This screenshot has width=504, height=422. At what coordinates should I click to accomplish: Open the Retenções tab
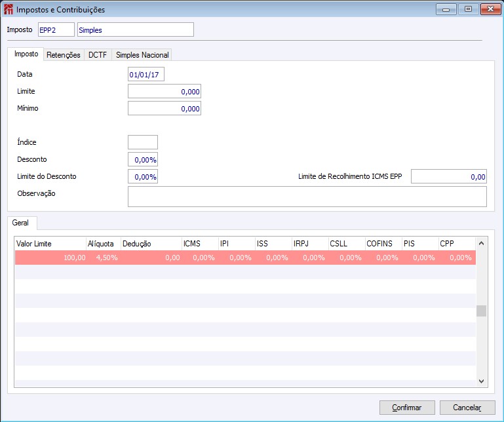[x=64, y=55]
